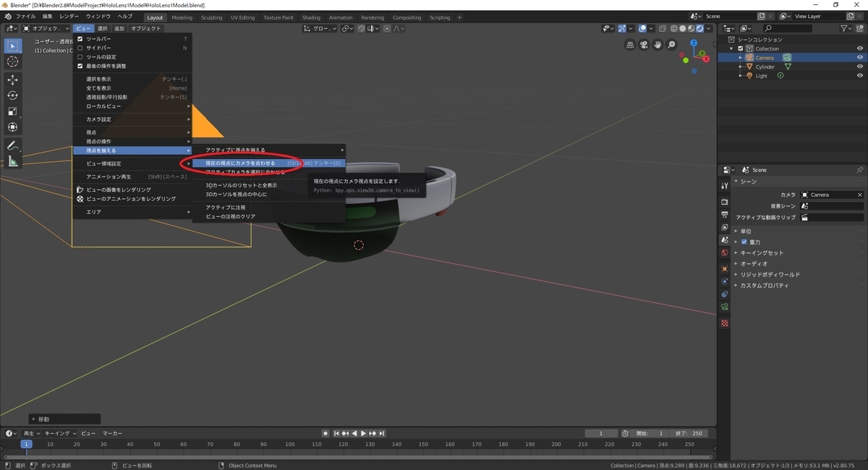Click ビューの画像をレンダリング menu entry
Screen dimensions: 868x470
click(x=119, y=189)
